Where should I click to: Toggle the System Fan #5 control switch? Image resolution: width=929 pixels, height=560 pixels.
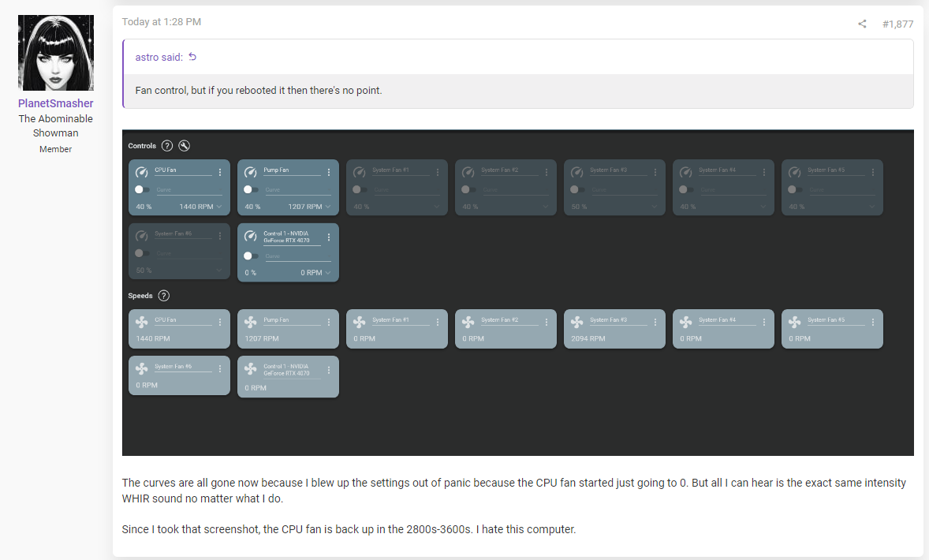(x=796, y=189)
